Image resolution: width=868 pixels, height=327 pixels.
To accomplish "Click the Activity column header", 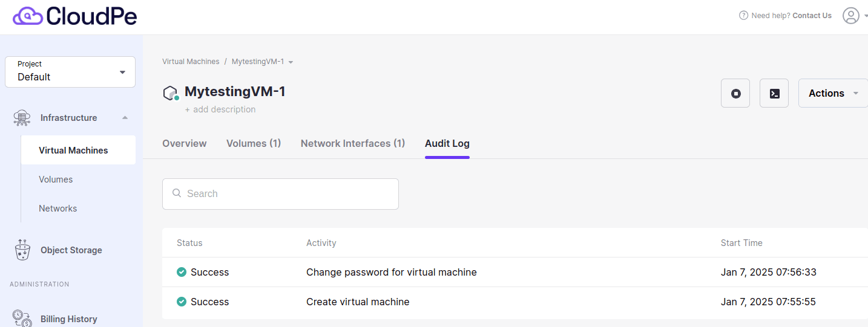I will pyautogui.click(x=321, y=243).
